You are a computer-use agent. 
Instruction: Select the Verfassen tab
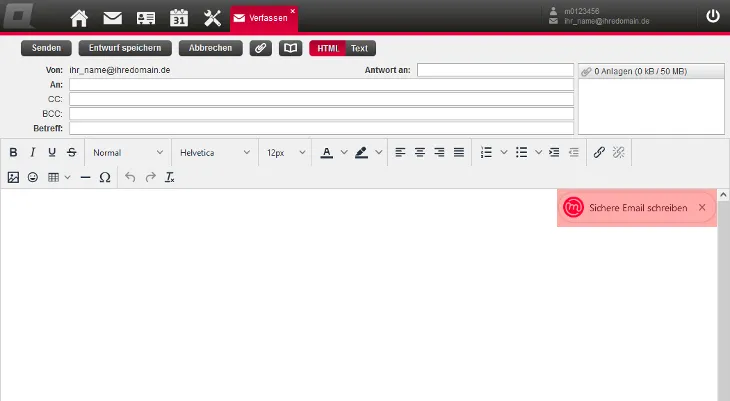[264, 18]
